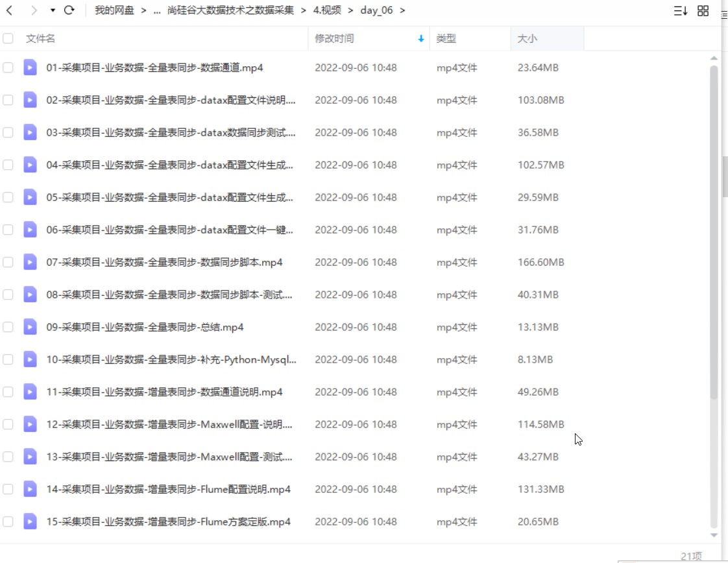The height and width of the screenshot is (563, 728).
Task: Click the 21项 item count label
Action: tap(691, 556)
